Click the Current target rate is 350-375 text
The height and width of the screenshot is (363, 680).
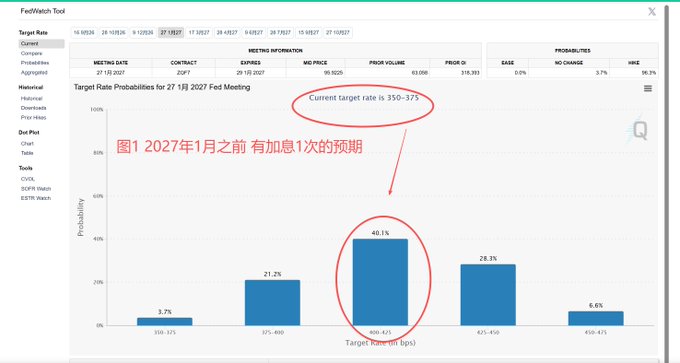click(x=364, y=98)
